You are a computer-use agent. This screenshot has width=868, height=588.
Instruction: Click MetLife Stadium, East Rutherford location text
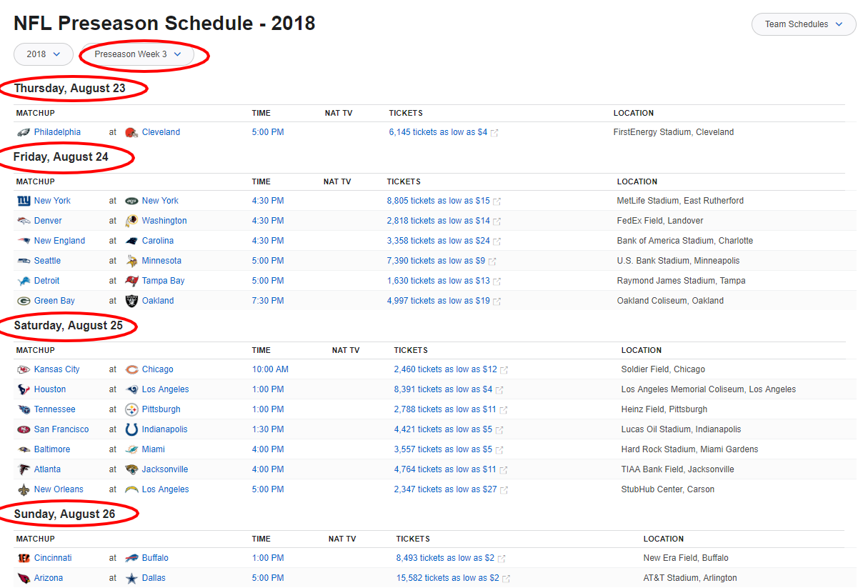click(x=680, y=201)
